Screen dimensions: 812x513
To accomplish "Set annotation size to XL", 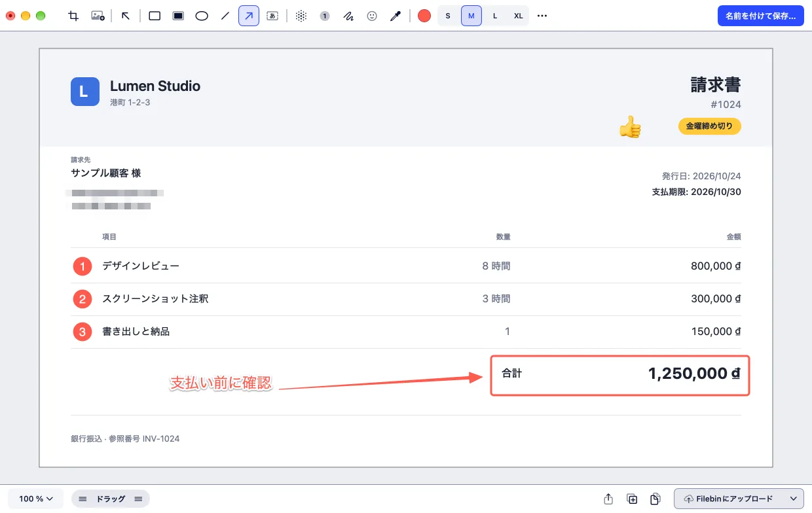I will tap(519, 16).
